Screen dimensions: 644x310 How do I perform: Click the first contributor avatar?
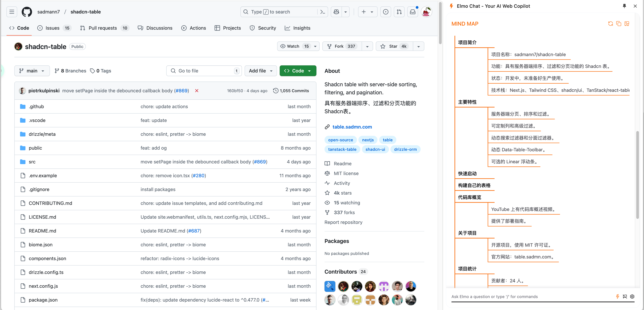click(330, 287)
